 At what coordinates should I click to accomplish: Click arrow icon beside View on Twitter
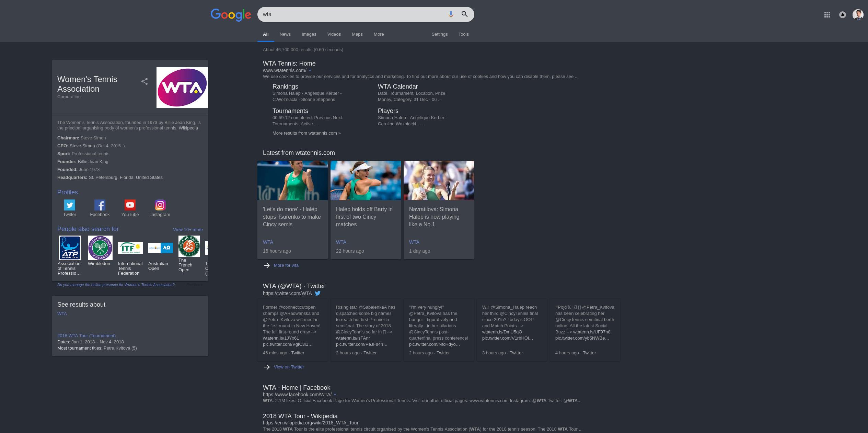(267, 367)
